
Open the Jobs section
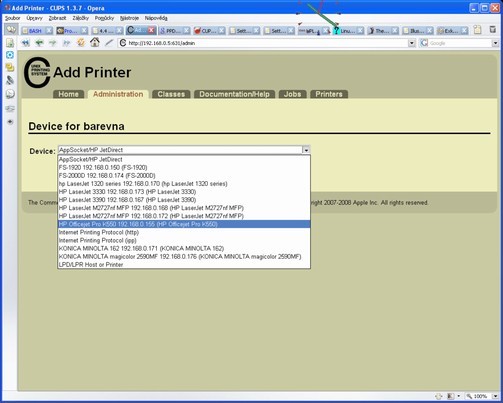(x=292, y=94)
